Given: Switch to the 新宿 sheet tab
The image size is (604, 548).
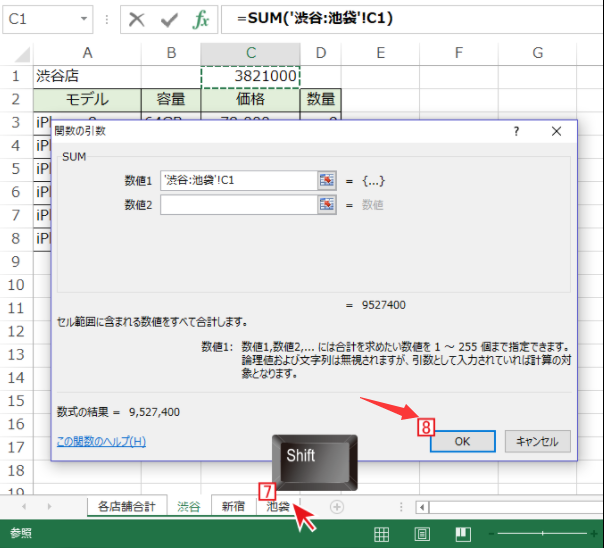Looking at the screenshot, I should 233,506.
